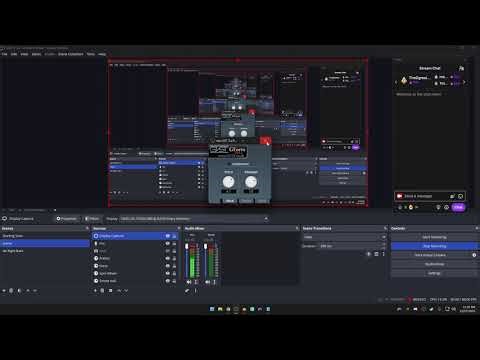Viewport: 480px width, 360px height.
Task: Toggle visibility eye of Emote wall source
Action: coord(168,281)
